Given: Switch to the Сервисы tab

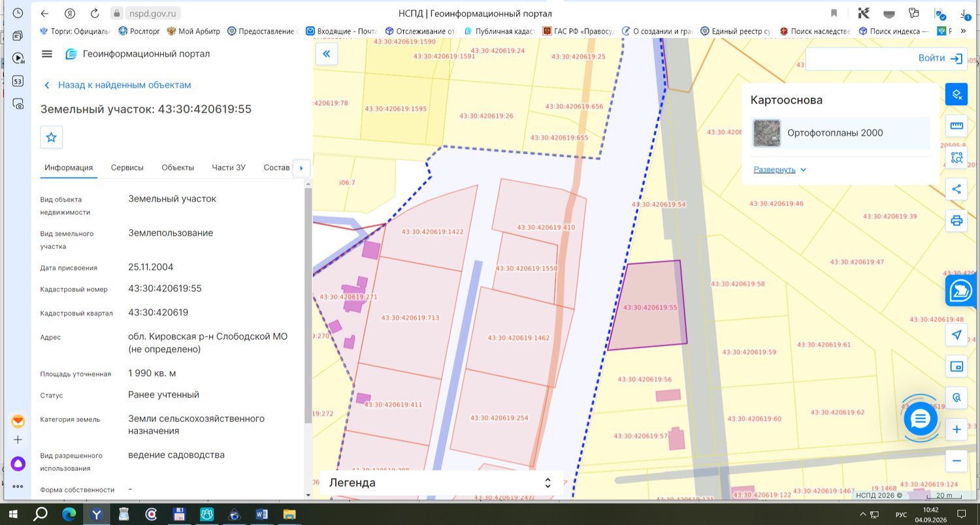Looking at the screenshot, I should 127,168.
